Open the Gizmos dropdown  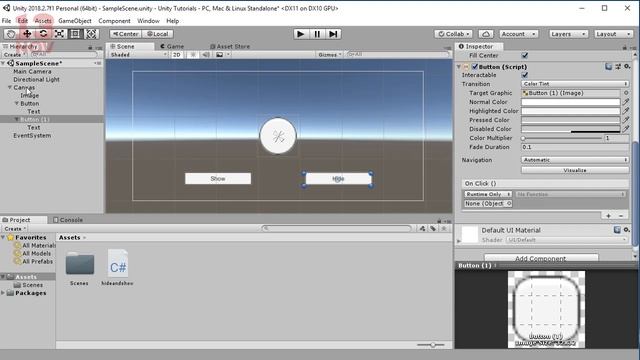[x=330, y=54]
